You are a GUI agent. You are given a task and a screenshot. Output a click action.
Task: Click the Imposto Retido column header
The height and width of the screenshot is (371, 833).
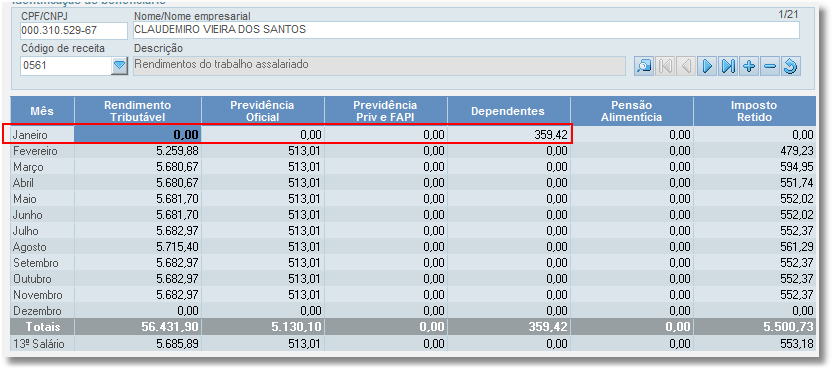tap(754, 111)
